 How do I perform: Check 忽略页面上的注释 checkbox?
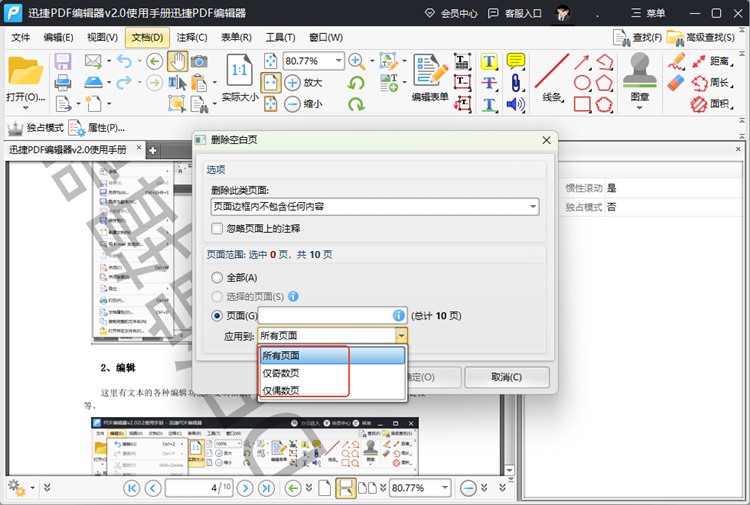coord(217,229)
